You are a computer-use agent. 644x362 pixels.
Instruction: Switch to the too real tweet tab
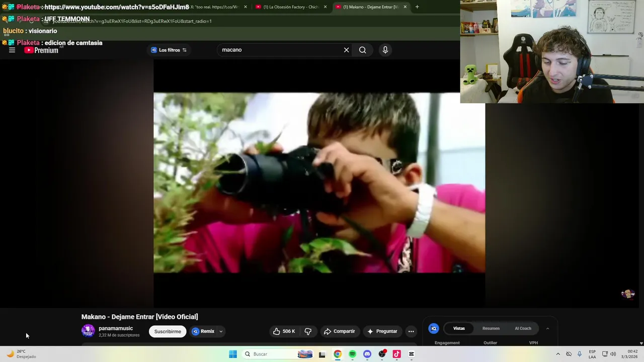pos(215,7)
